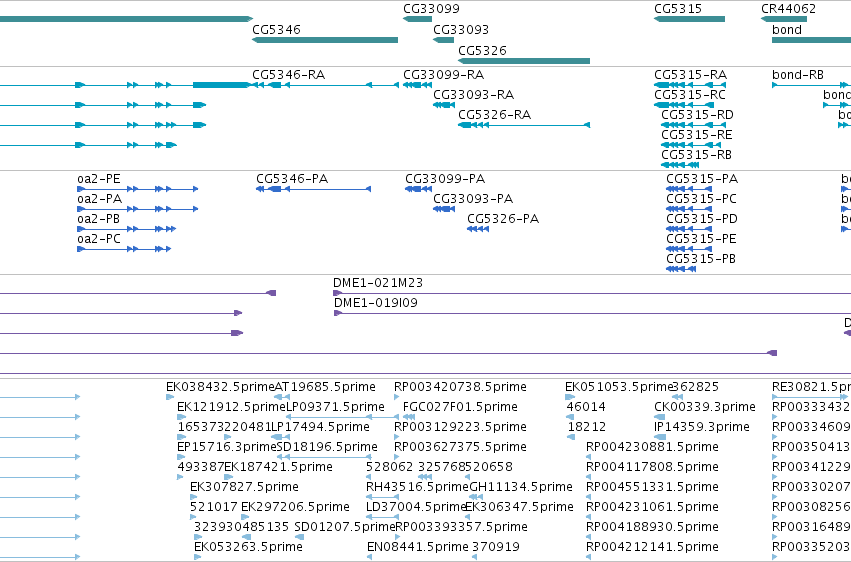Select EST RP004231061.5prime label
Image resolution: width=851 pixels, height=562 pixels.
click(x=652, y=507)
